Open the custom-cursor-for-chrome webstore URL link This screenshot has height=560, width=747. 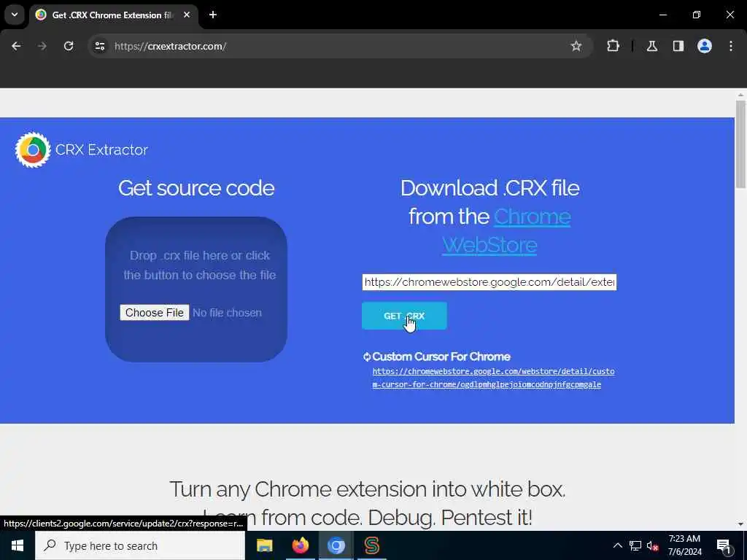tap(493, 378)
